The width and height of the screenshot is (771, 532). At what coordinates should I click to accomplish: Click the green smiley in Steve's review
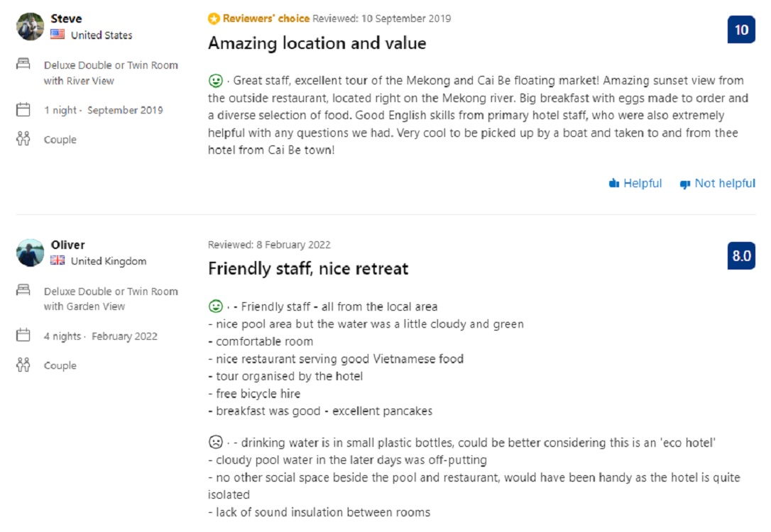tap(215, 80)
